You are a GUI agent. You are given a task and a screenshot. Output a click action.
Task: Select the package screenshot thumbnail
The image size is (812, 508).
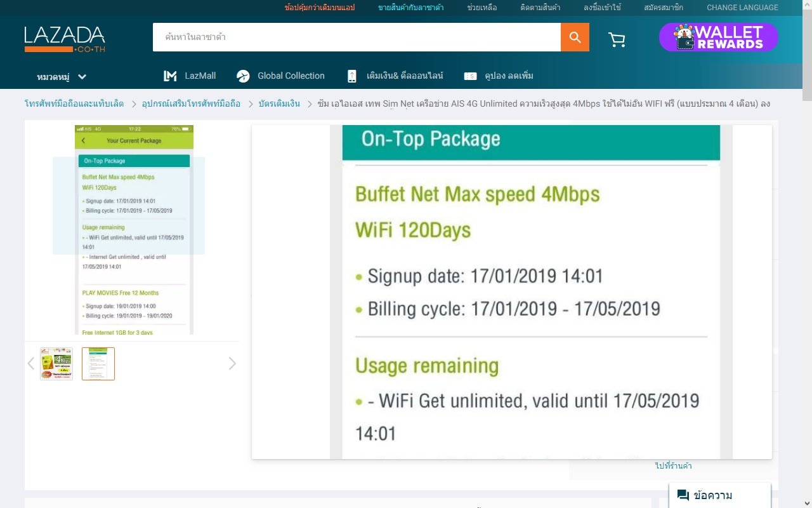coord(98,364)
